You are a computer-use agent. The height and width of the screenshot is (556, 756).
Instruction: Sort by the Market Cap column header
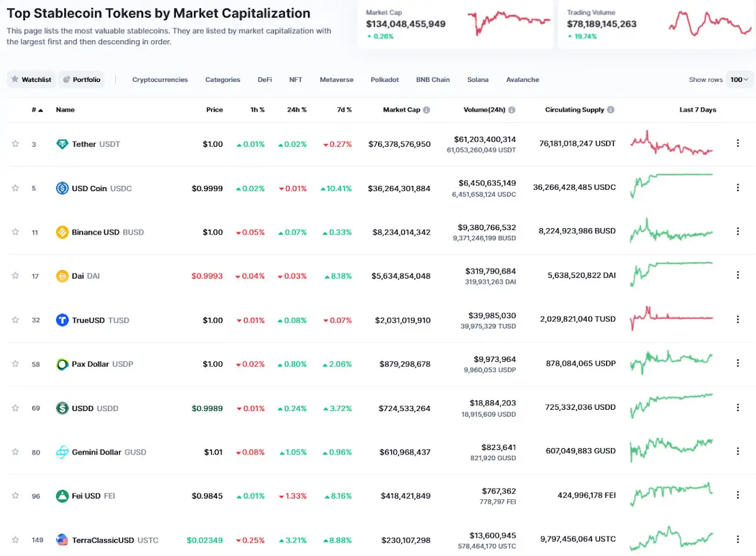[x=401, y=110]
